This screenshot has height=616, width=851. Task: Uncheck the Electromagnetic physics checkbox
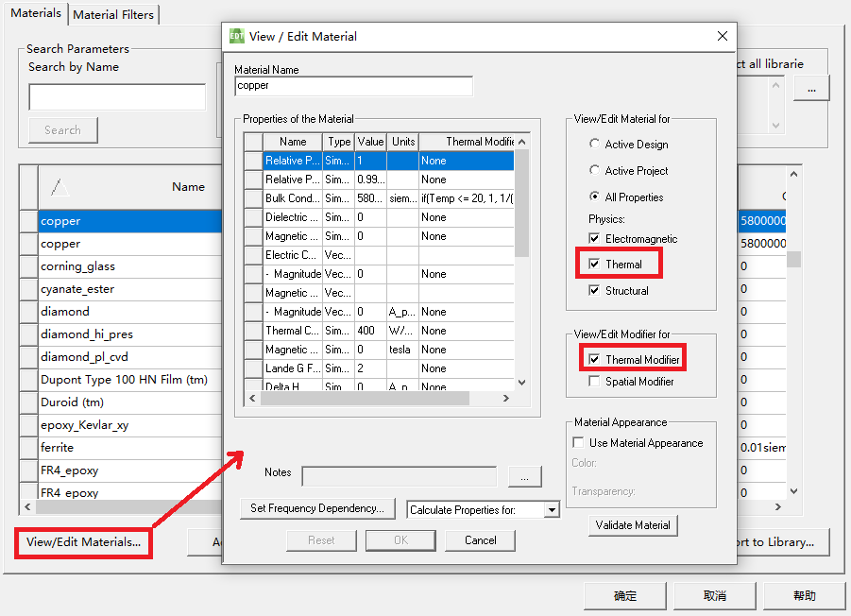point(594,239)
